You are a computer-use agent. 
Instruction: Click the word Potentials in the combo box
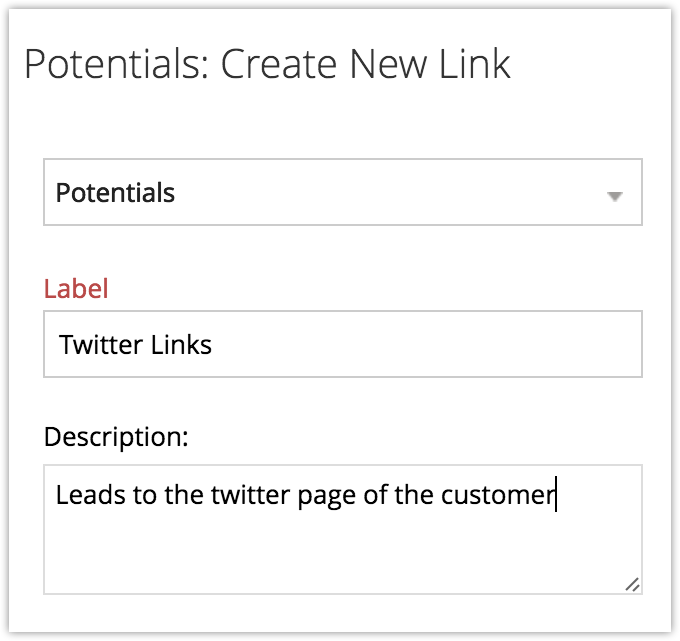click(x=115, y=193)
